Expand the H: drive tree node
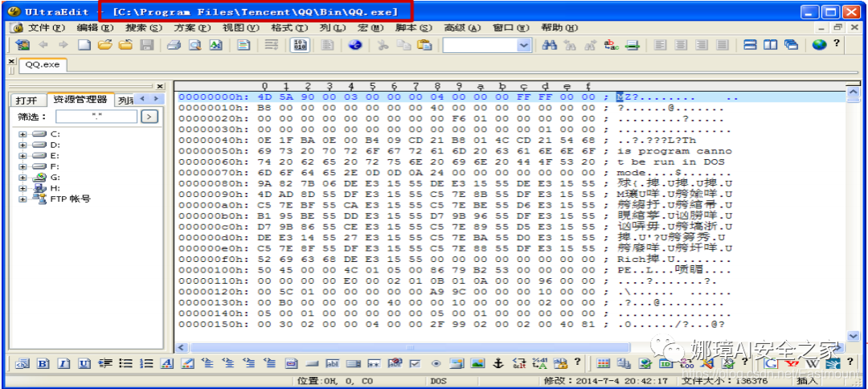The height and width of the screenshot is (389, 868). 23,188
